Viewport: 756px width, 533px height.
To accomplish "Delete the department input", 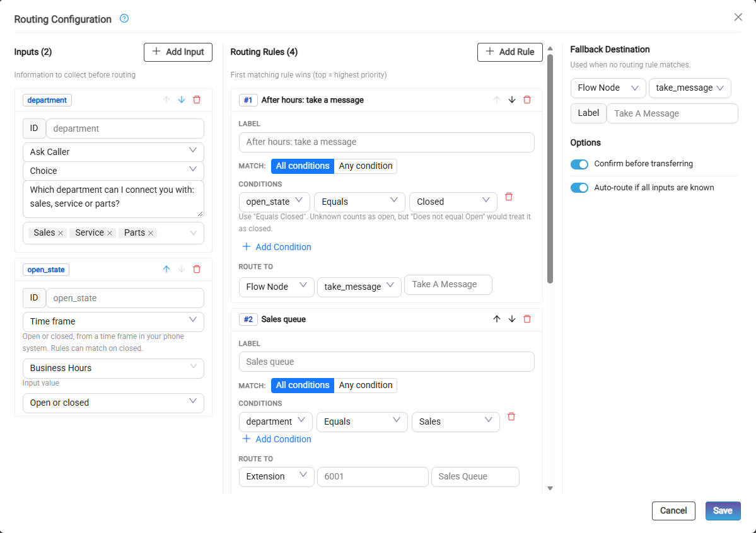I will click(197, 100).
